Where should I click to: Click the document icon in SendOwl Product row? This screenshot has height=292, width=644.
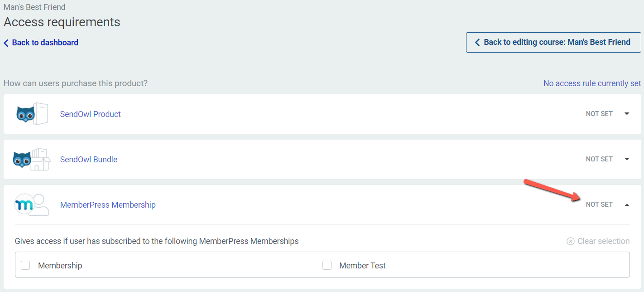[x=41, y=114]
